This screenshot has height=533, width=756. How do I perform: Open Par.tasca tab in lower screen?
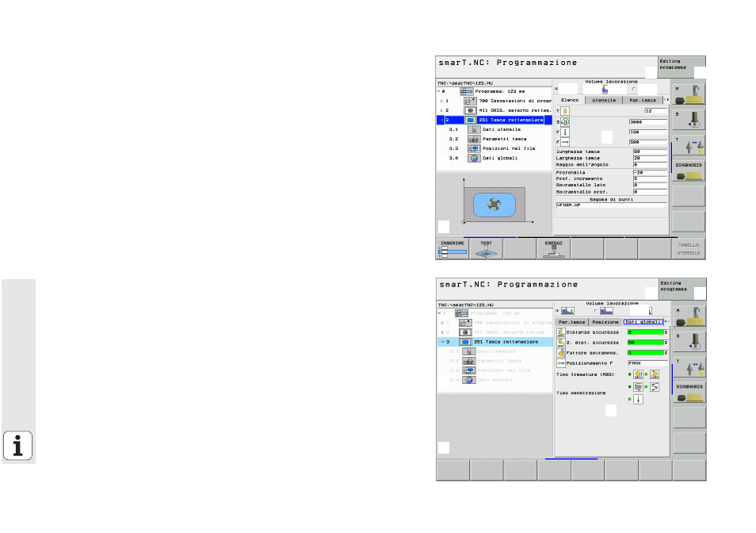point(572,322)
